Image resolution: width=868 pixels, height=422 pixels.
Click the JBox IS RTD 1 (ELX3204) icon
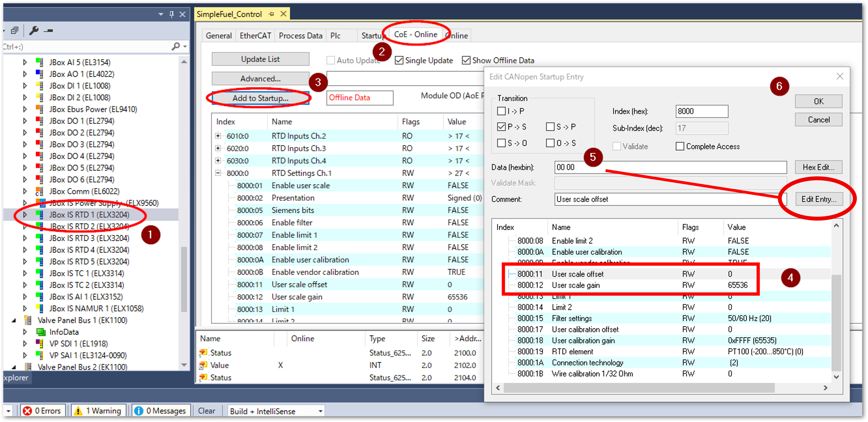coord(40,215)
